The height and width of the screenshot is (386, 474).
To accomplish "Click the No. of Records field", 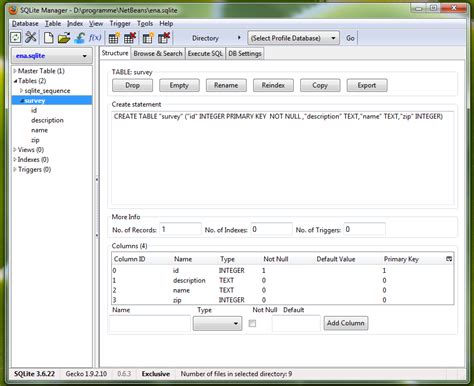I will (x=180, y=229).
